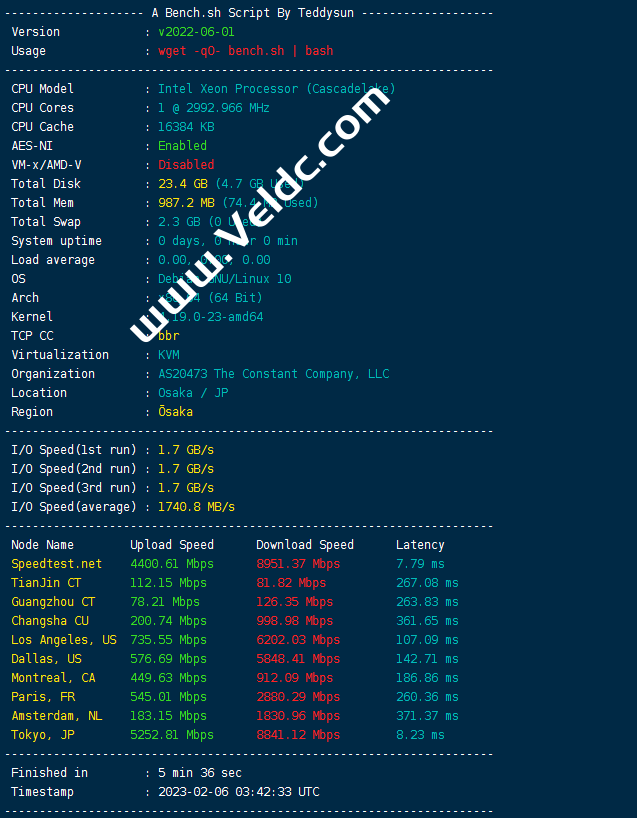The height and width of the screenshot is (818, 637).
Task: Click the Paris, FR node name
Action: 42,697
